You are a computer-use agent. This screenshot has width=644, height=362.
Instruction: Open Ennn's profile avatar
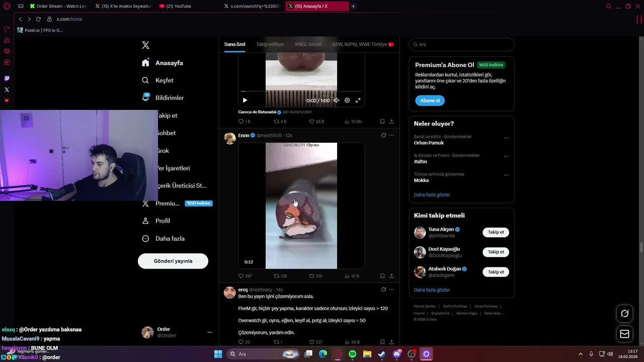pos(230,139)
